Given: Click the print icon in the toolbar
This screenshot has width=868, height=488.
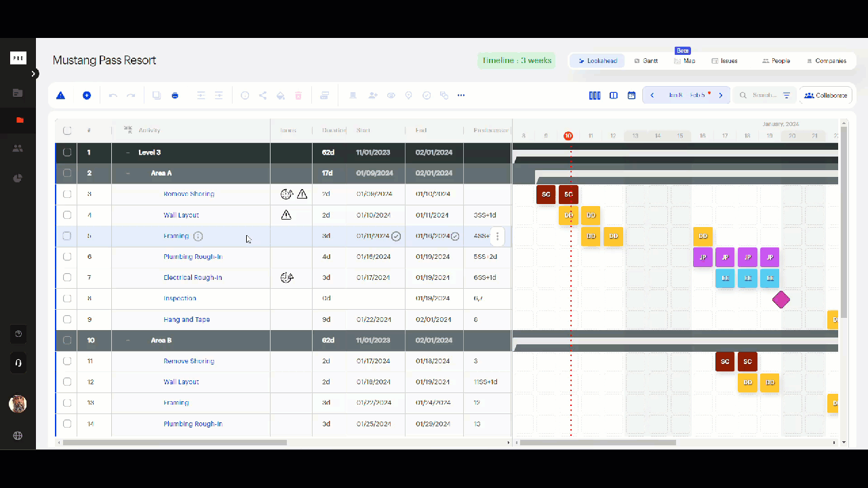Looking at the screenshot, I should (175, 96).
